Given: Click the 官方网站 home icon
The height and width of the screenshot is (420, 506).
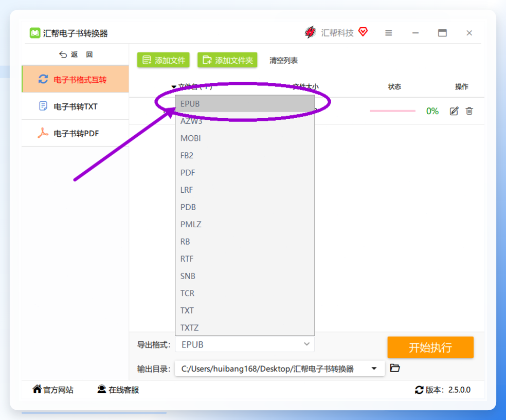Looking at the screenshot, I should 37,389.
